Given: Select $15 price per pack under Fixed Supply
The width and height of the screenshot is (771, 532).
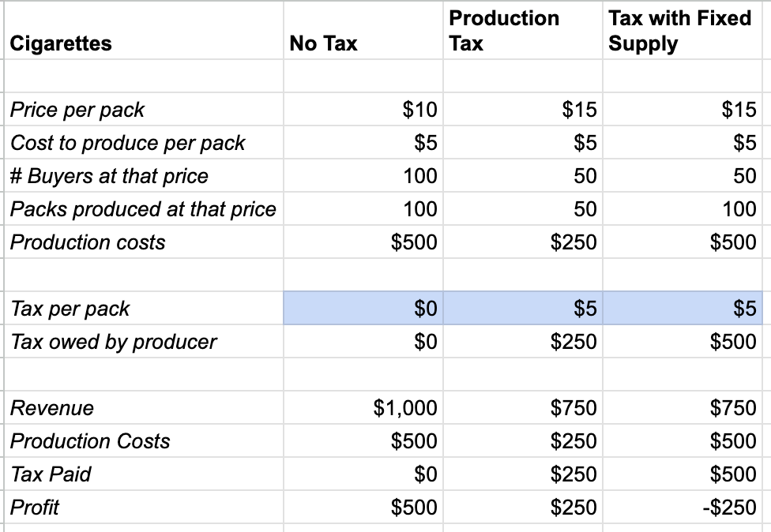Looking at the screenshot, I should tap(683, 109).
